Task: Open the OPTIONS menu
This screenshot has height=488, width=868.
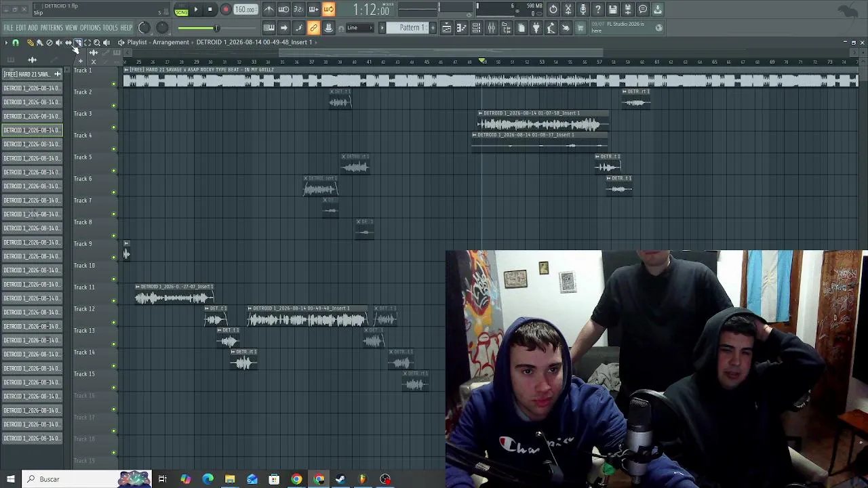Action: click(90, 28)
